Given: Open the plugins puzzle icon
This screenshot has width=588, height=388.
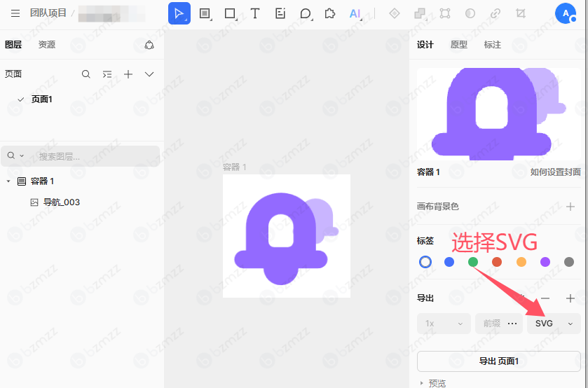Looking at the screenshot, I should click(x=330, y=13).
